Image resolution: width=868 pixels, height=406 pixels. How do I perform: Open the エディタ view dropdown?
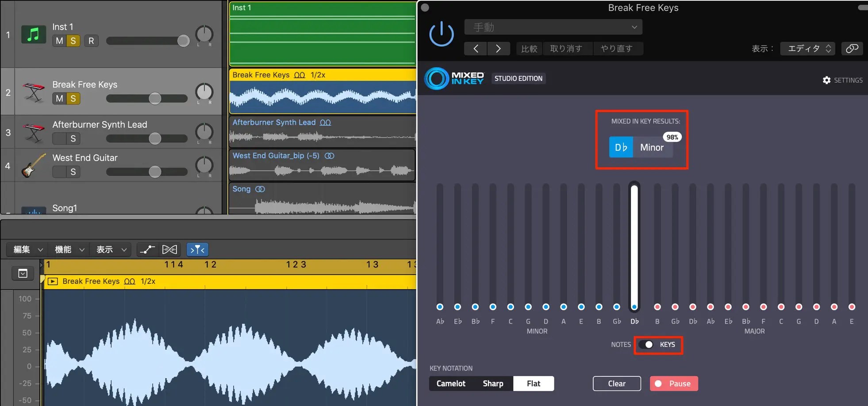pos(807,49)
